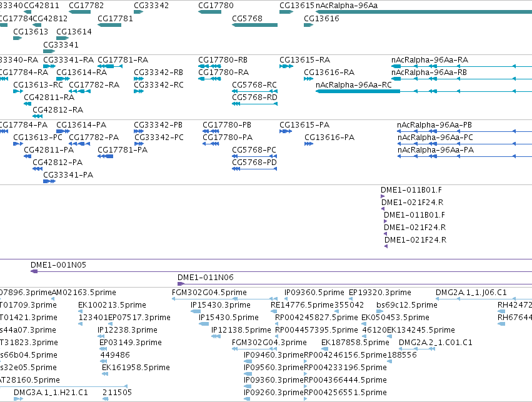This screenshot has width=532, height=402.
Task: Select transcript CG42811-RA
Action: (x=49, y=98)
